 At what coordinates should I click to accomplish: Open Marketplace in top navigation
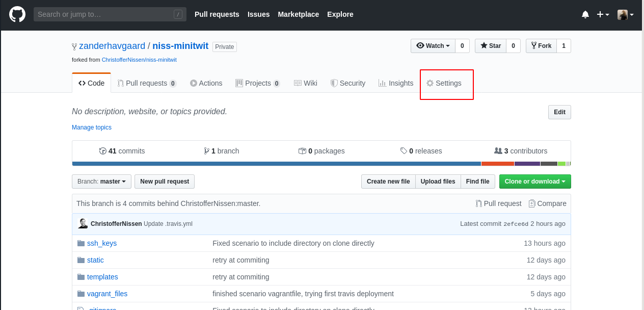[x=298, y=14]
